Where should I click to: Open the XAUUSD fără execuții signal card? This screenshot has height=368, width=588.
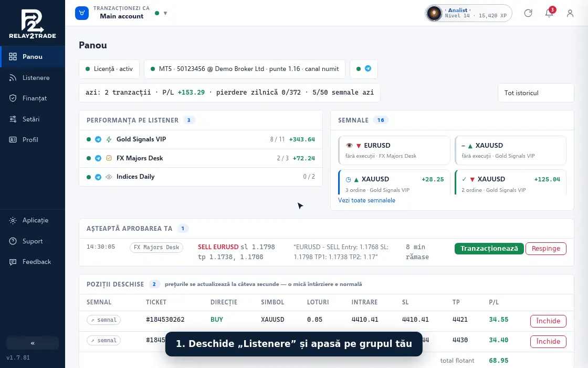(510, 150)
